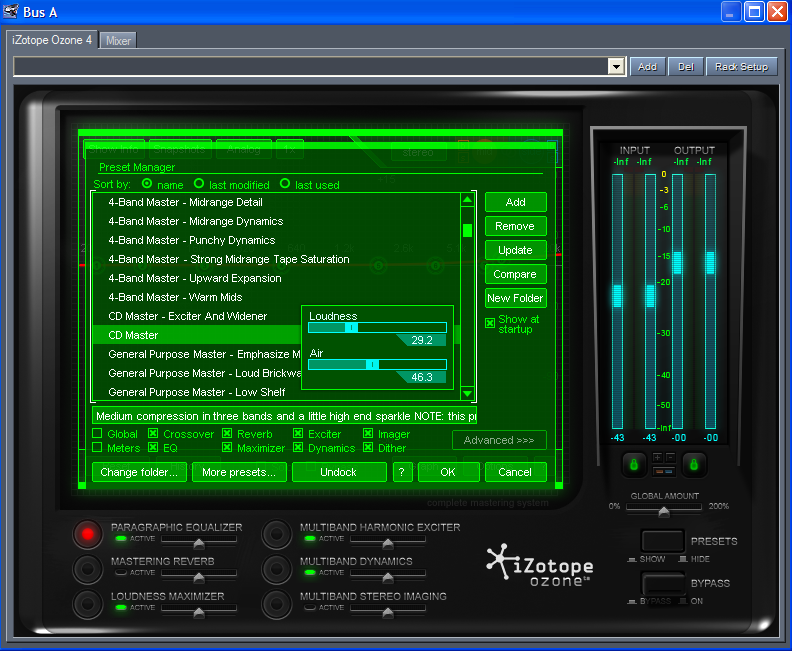Image resolution: width=792 pixels, height=651 pixels.
Task: Toggle Multiband Stereo Imaging ACTIVE light
Action: 310,607
